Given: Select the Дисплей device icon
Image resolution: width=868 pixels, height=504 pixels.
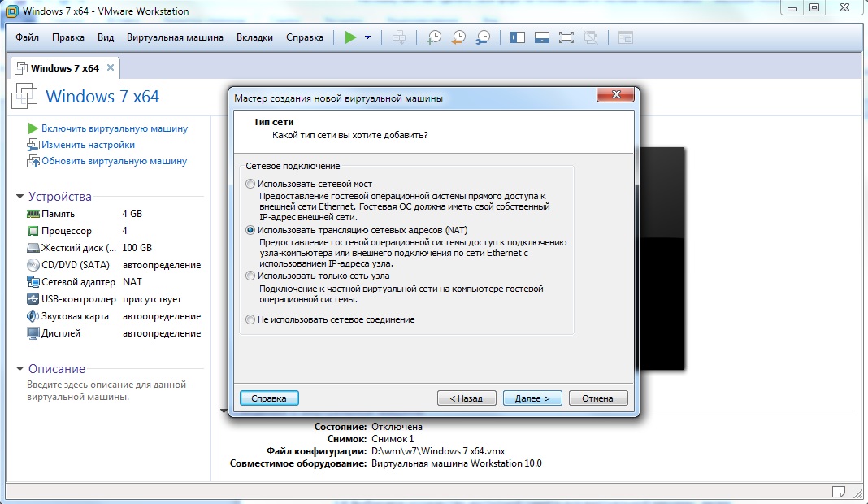Looking at the screenshot, I should click(x=33, y=333).
